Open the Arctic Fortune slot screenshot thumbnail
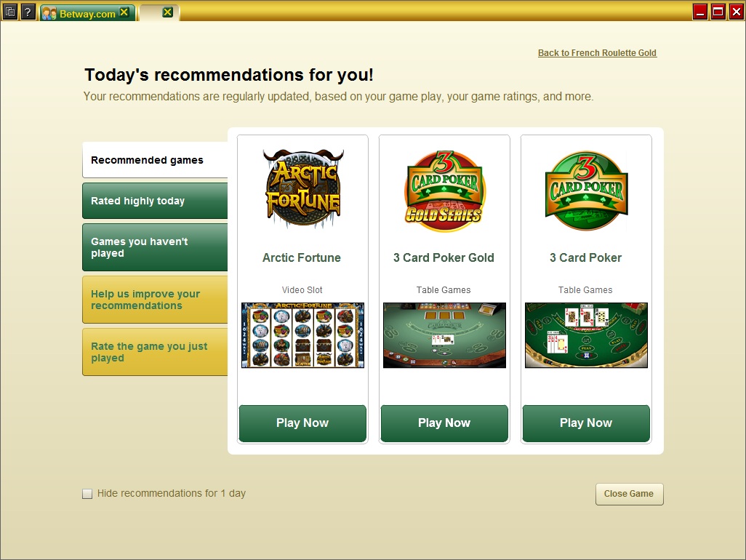Viewport: 746px width, 560px height. pyautogui.click(x=302, y=335)
